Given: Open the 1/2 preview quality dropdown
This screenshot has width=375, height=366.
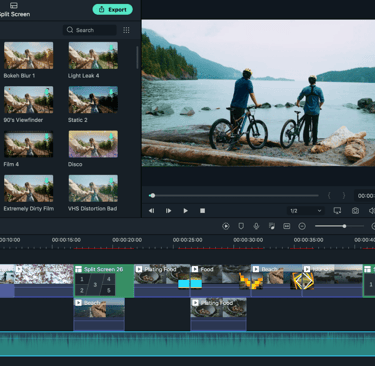Looking at the screenshot, I should click(305, 211).
